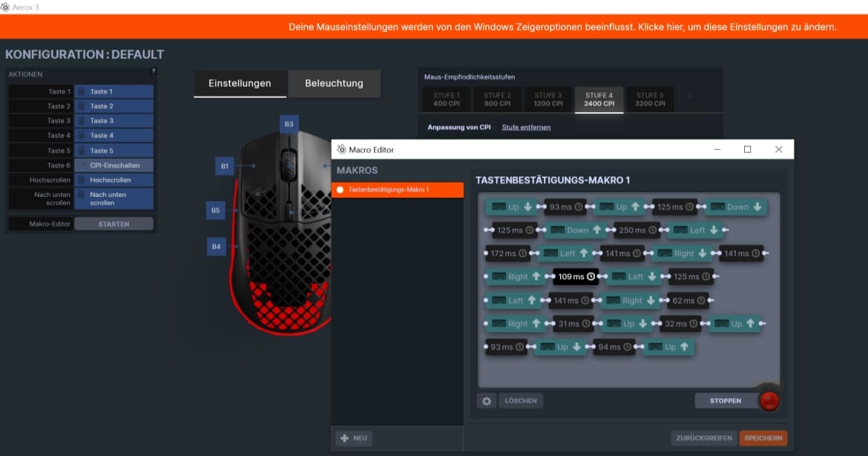Delete the macro using Löschen
Screen dimensions: 868x456
click(x=520, y=401)
